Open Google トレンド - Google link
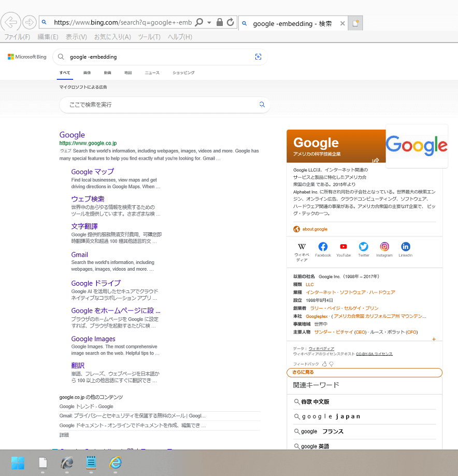 (87, 407)
